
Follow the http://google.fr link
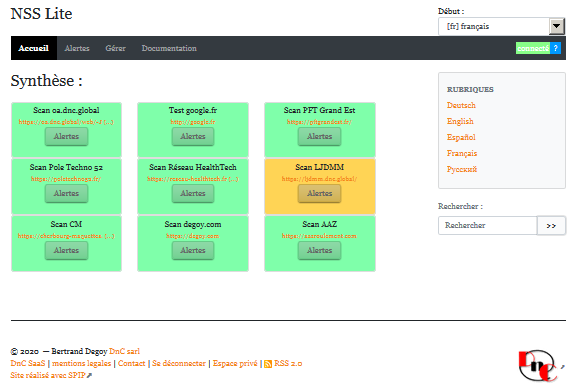(x=193, y=122)
